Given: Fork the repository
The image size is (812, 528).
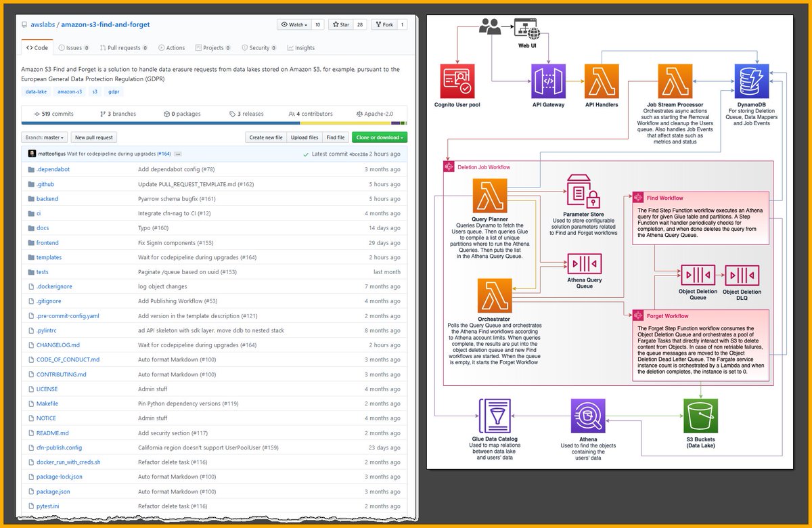Looking at the screenshot, I should tap(384, 24).
